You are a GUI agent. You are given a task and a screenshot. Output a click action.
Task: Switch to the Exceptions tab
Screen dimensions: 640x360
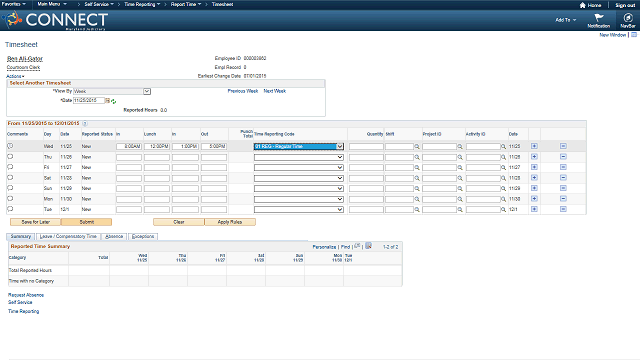(143, 236)
